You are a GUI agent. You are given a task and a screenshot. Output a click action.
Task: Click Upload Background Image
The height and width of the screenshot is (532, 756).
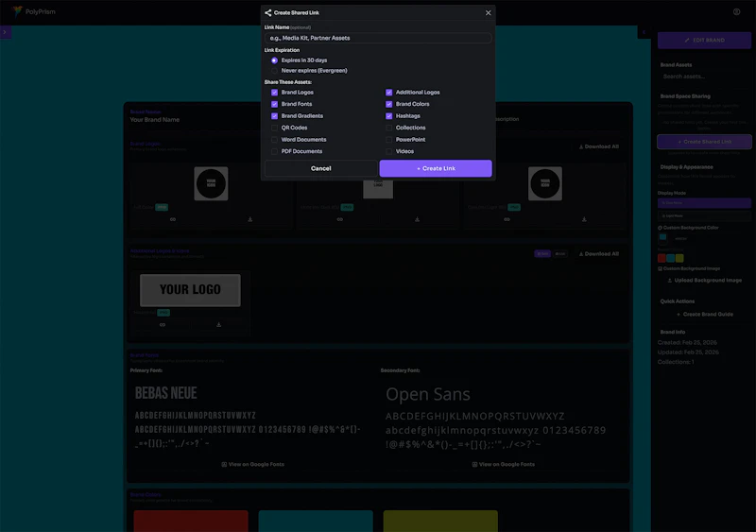tap(704, 281)
